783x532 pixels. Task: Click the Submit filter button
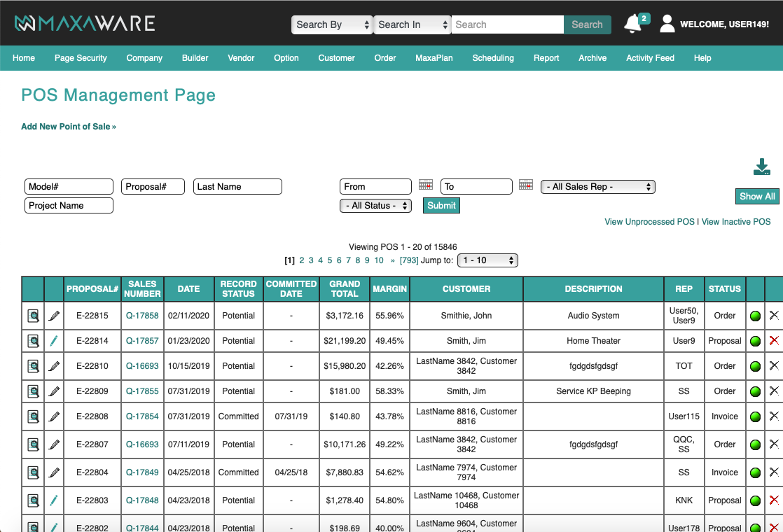pos(441,206)
